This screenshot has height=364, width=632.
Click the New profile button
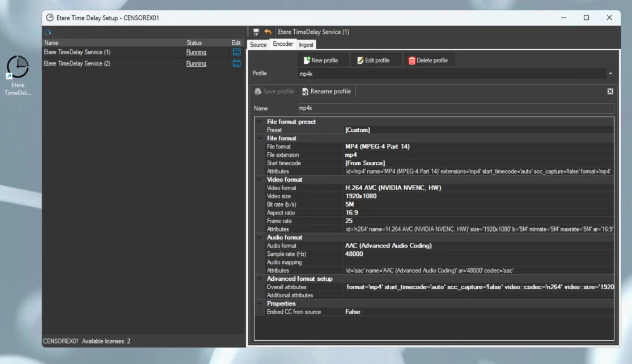pyautogui.click(x=323, y=61)
